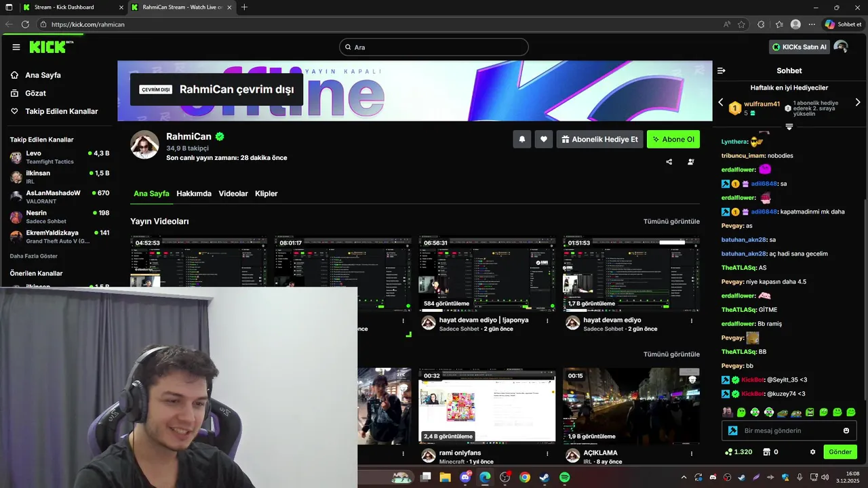Open the user report icon next to share

691,162
